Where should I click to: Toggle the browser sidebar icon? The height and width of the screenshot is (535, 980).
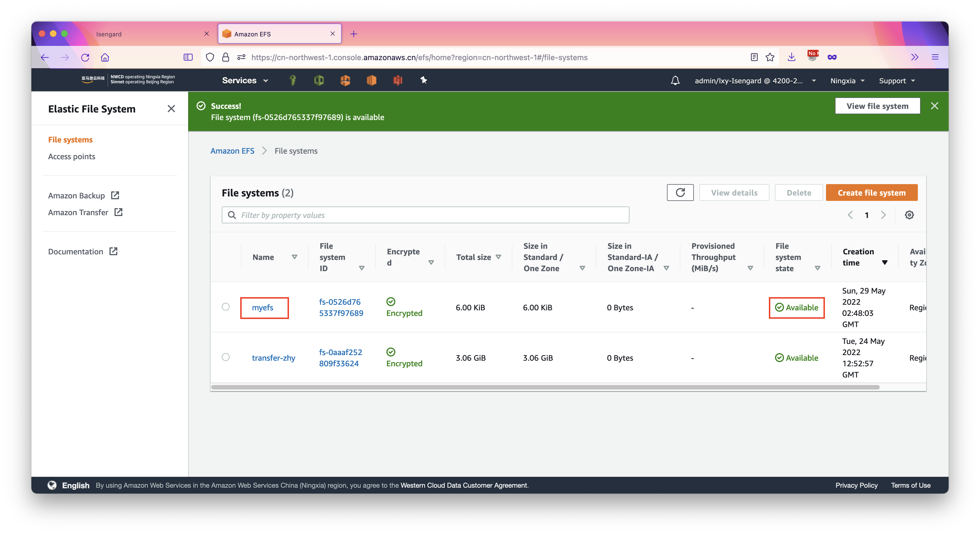pos(188,57)
